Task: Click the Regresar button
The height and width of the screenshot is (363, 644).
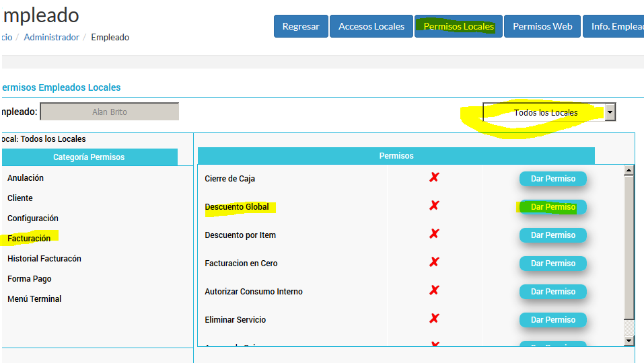Action: point(301,26)
